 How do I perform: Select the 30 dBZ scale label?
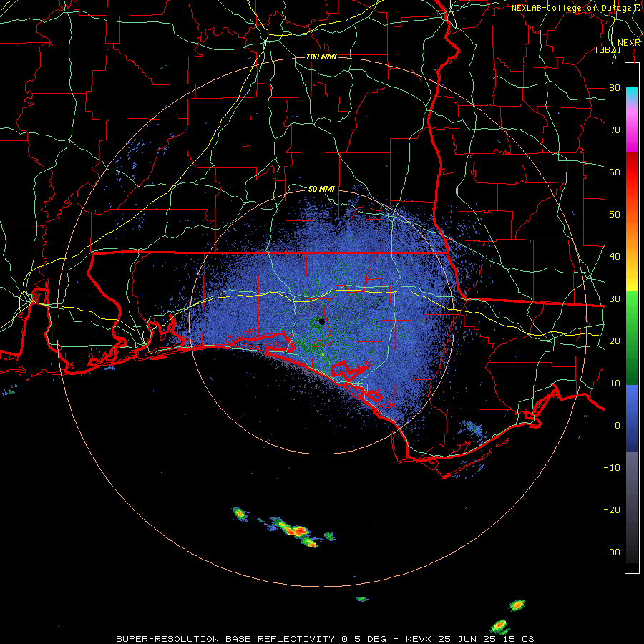pos(615,299)
